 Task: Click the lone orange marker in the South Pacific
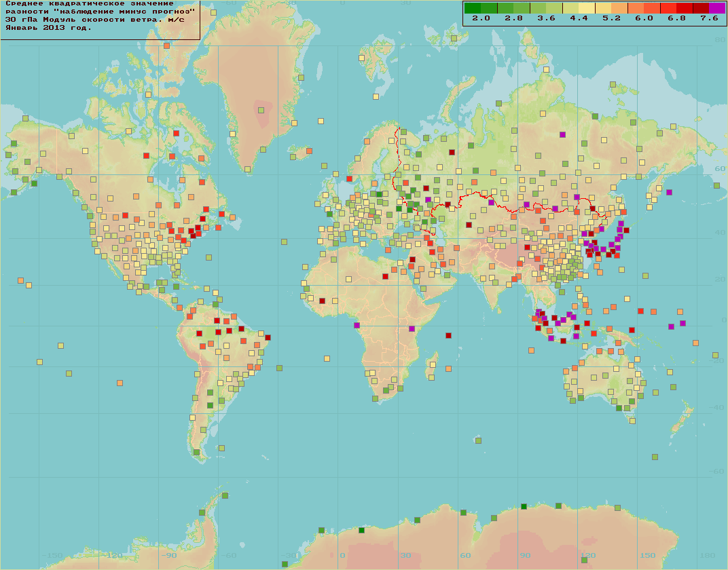click(120, 383)
